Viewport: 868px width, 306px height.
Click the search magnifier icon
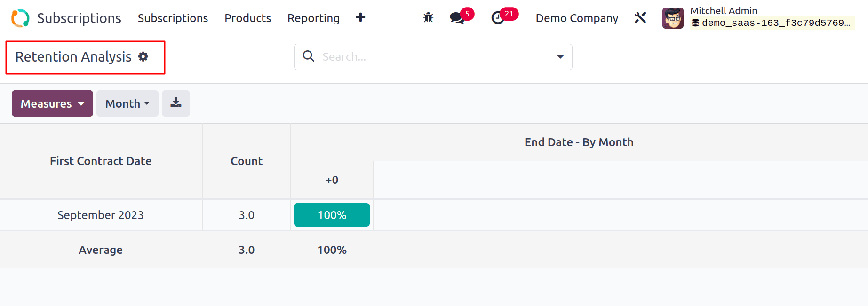[x=309, y=56]
